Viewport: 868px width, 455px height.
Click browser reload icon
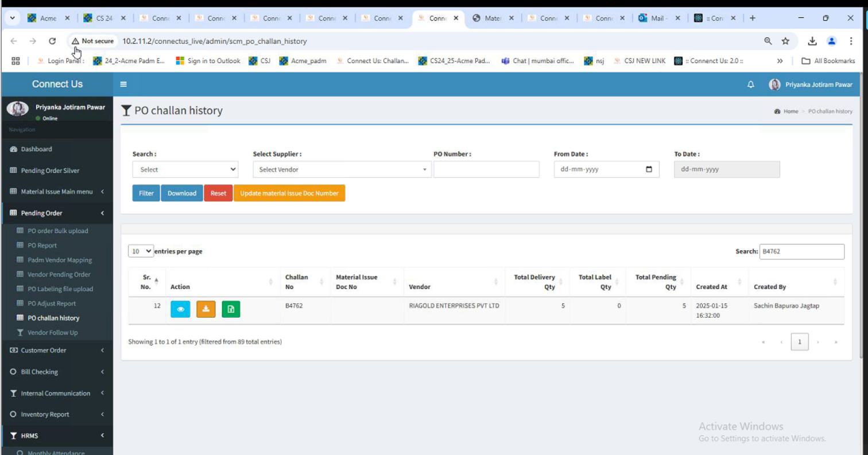point(52,41)
